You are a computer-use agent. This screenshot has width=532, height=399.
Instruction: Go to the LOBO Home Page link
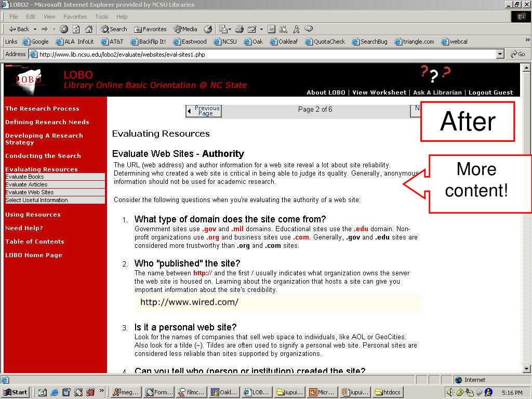pyautogui.click(x=34, y=256)
